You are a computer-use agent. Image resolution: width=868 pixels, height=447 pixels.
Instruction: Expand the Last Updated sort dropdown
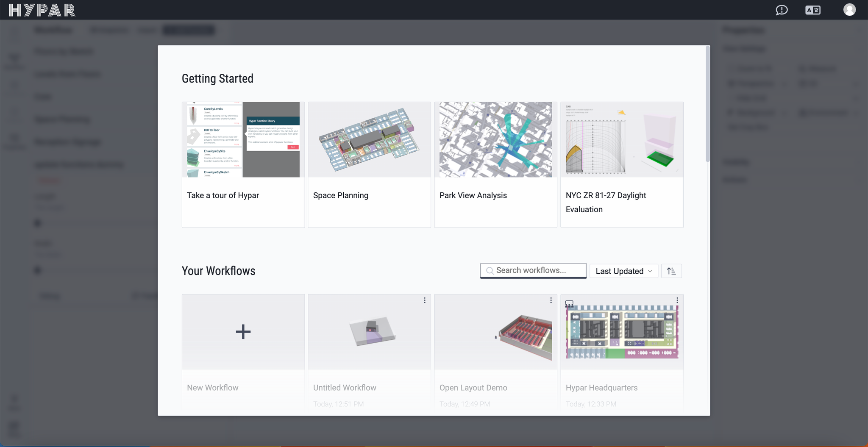click(623, 271)
